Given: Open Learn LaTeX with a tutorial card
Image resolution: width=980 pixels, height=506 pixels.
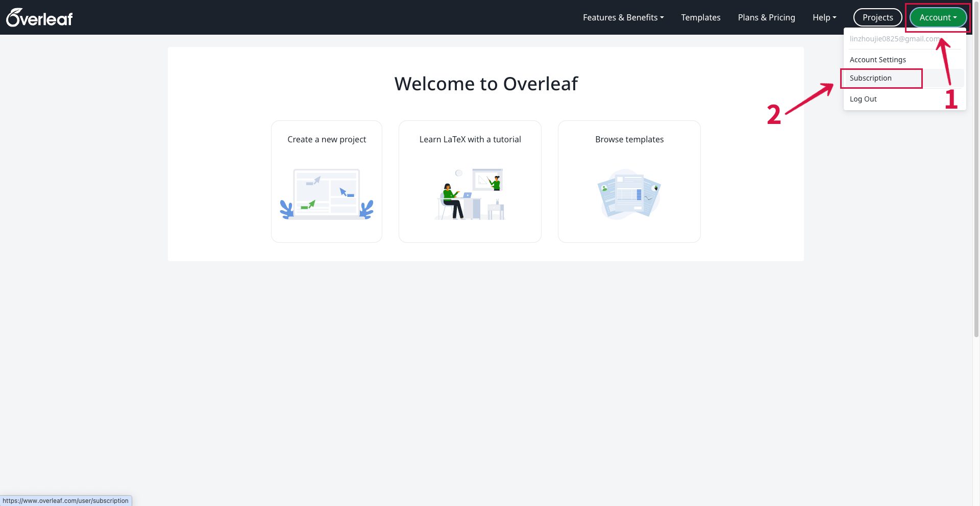Looking at the screenshot, I should tap(470, 182).
